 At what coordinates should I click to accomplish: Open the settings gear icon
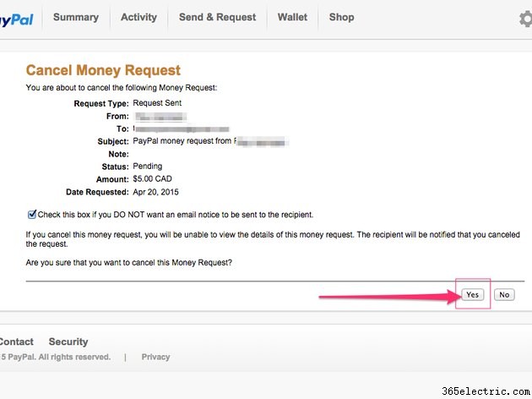525,19
